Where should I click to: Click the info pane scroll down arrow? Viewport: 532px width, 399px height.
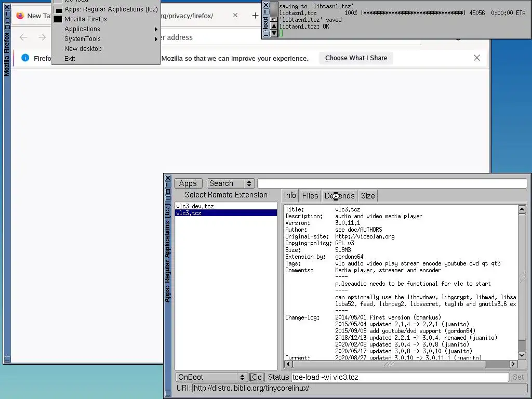522,355
